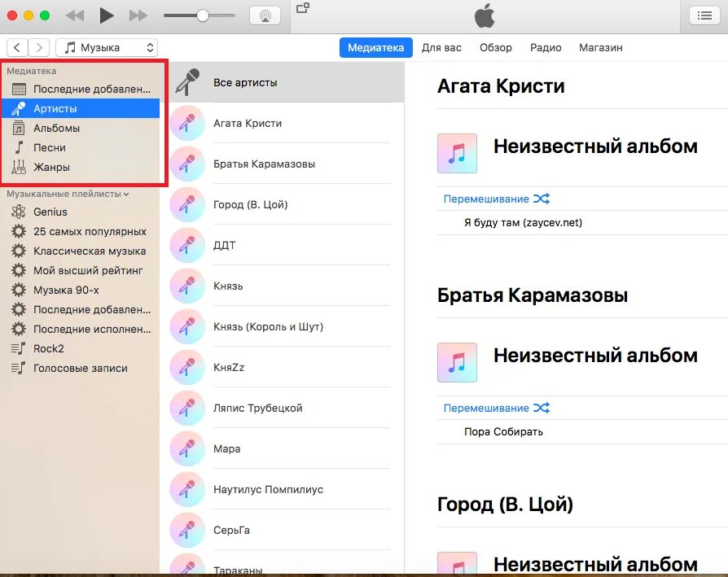The width and height of the screenshot is (728, 577).
Task: Shuffle Братья Карамазовы album with Перемешивание
Action: 496,409
